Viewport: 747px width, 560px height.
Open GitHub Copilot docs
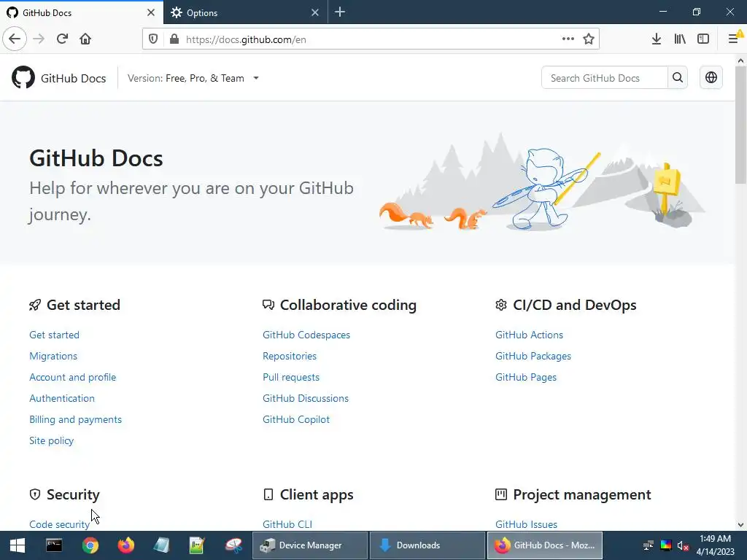296,419
